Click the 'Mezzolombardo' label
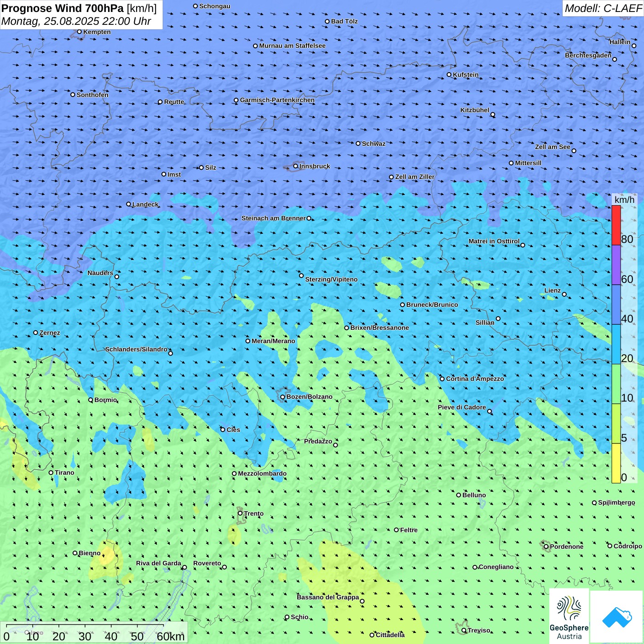Viewport: 644px width, 644px height. coord(262,473)
